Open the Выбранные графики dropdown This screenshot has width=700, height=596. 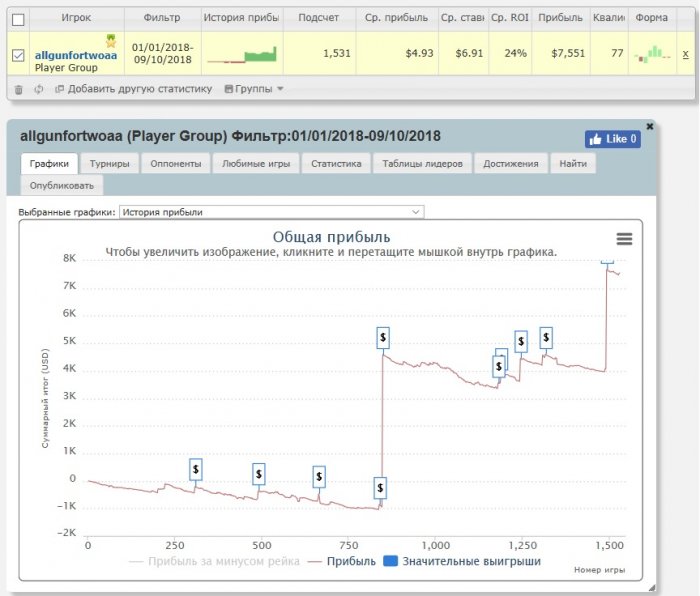point(271,212)
